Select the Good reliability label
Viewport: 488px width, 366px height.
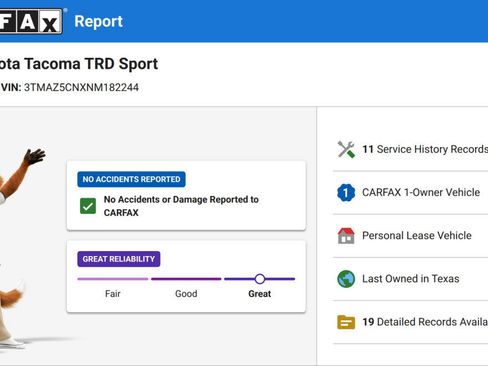click(x=186, y=294)
